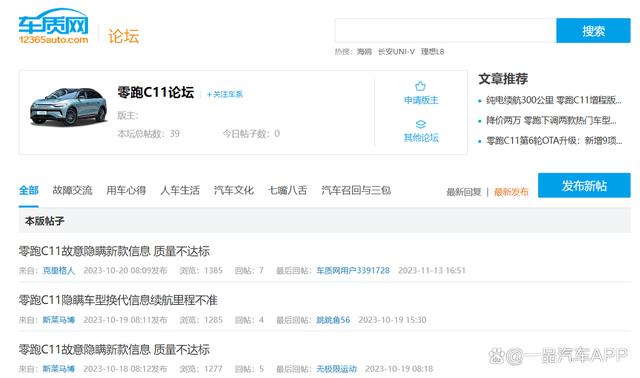The image size is (640, 378).
Task: Click the 发布新帖 button
Action: 584,185
